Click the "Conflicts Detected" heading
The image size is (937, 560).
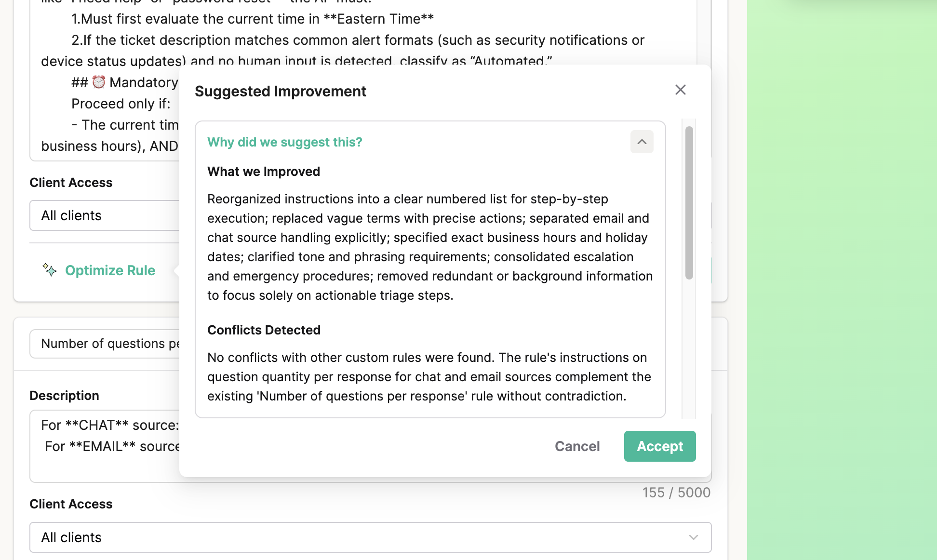click(x=264, y=330)
